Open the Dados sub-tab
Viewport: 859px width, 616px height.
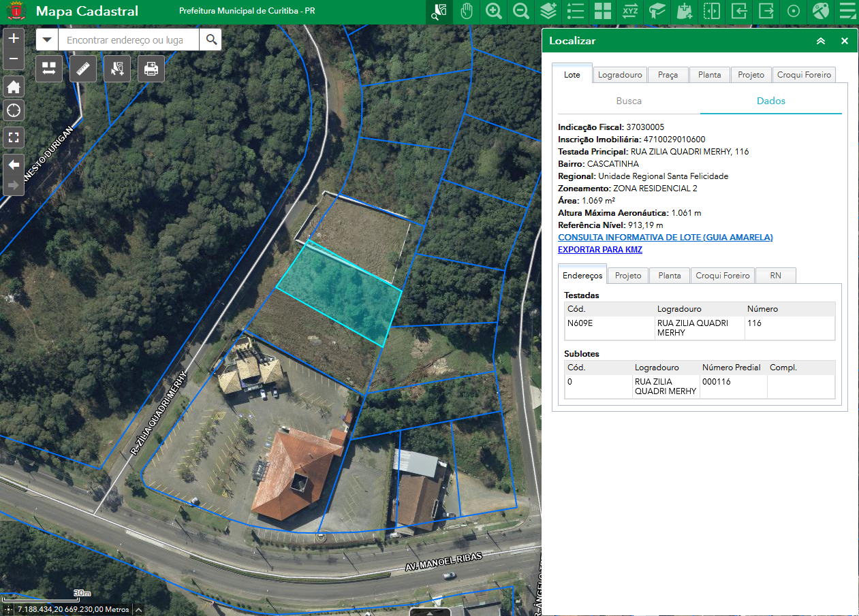tap(771, 101)
